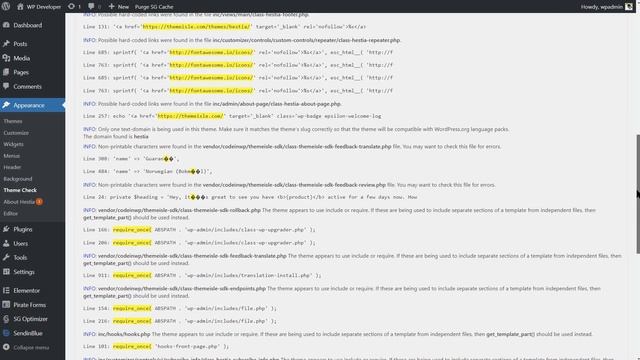Click the SG Optimizer icon
This screenshot has height=360, width=640.
pos(6,319)
